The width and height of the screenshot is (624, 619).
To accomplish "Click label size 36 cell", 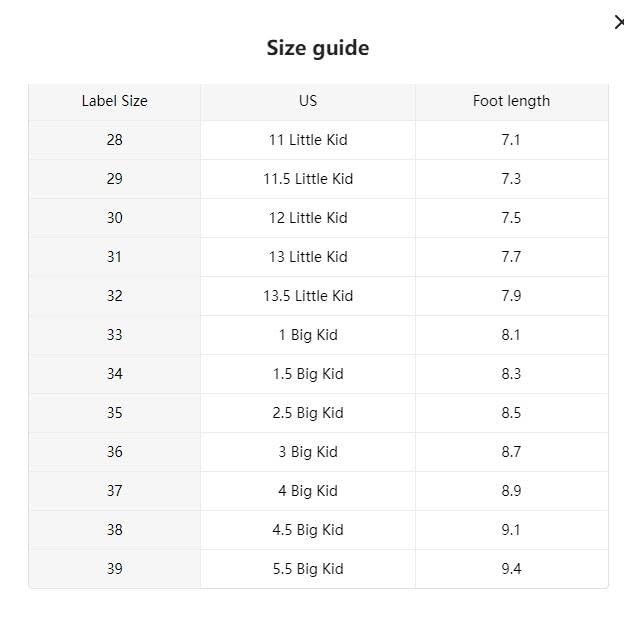I will [x=114, y=452].
